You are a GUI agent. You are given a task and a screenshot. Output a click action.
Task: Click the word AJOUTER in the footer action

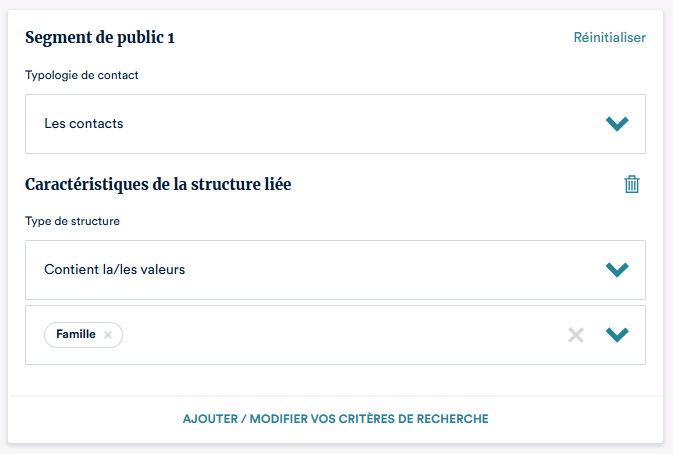click(208, 419)
